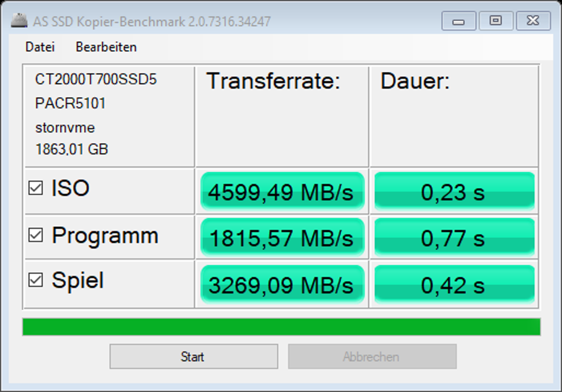562x392 pixels.
Task: Toggle the Programm checkbox
Action: pos(36,235)
